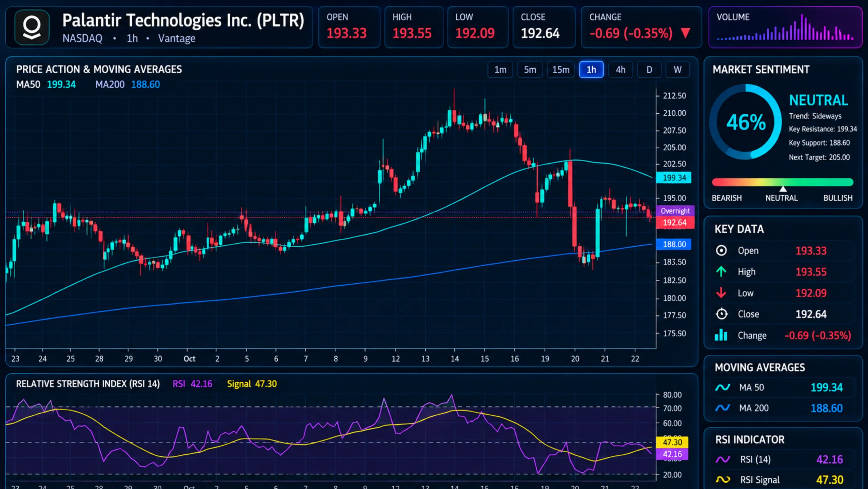Click the red down-arrow Low icon
The image size is (868, 489).
[721, 293]
